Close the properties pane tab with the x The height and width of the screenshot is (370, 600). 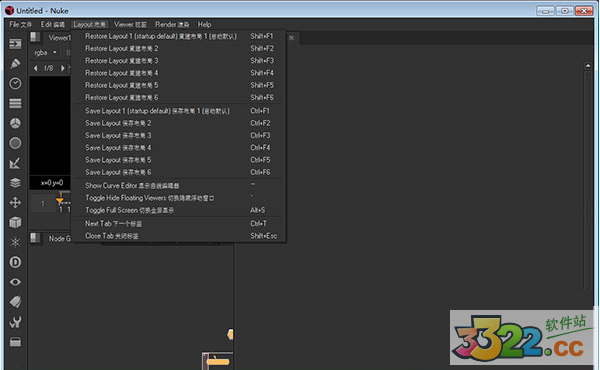point(292,37)
